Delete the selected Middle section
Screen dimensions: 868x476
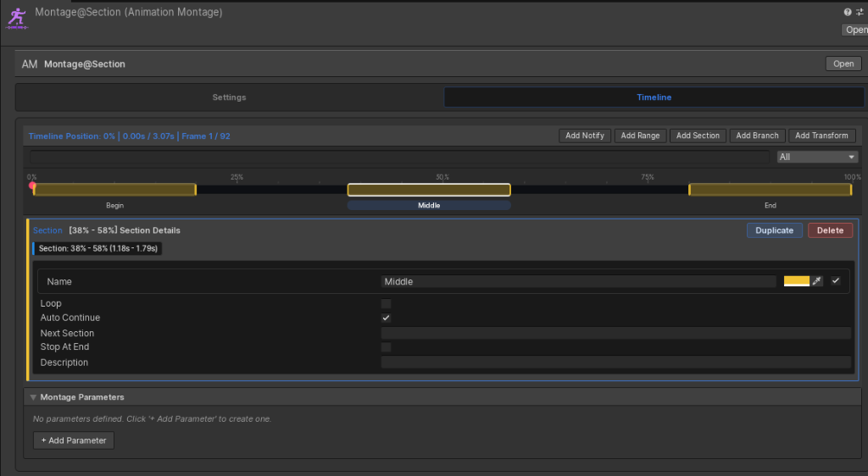click(x=830, y=230)
